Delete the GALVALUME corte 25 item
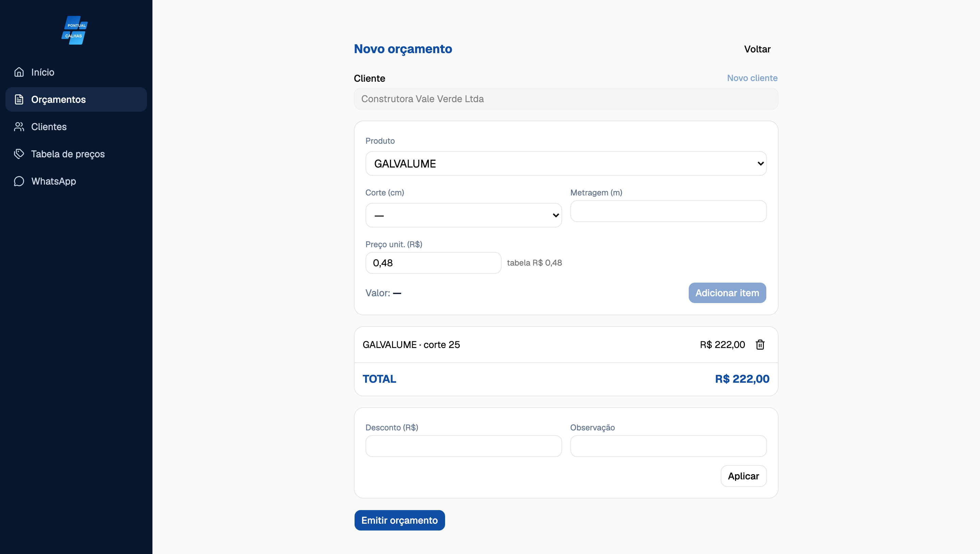The image size is (980, 554). [x=760, y=345]
